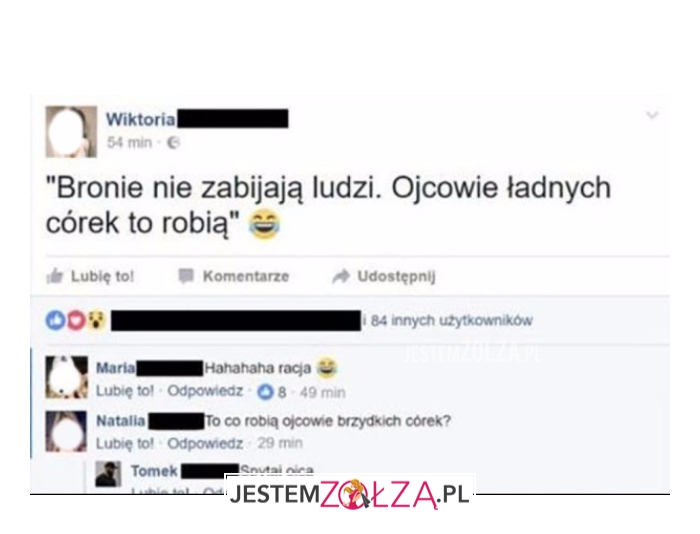
Task: Open Wiktoria's profile name link
Action: [x=141, y=119]
